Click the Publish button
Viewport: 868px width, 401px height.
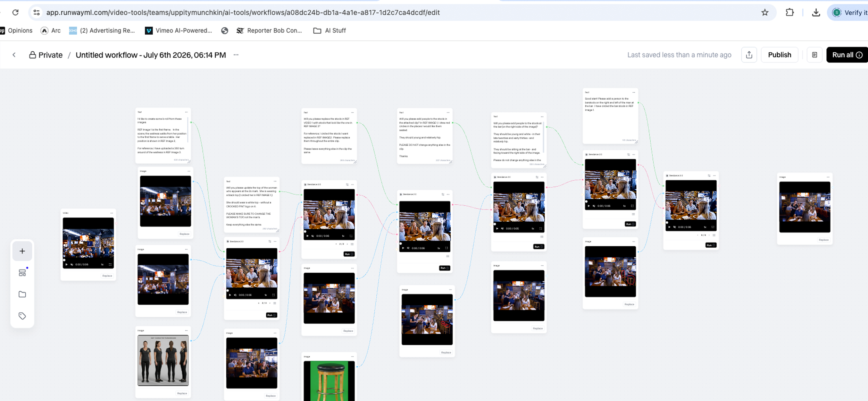pos(779,55)
